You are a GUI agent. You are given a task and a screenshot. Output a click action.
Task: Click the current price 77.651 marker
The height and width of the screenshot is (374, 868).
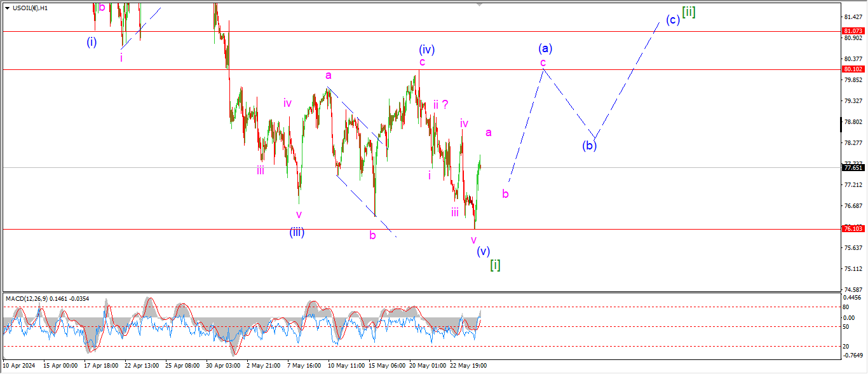click(852, 168)
